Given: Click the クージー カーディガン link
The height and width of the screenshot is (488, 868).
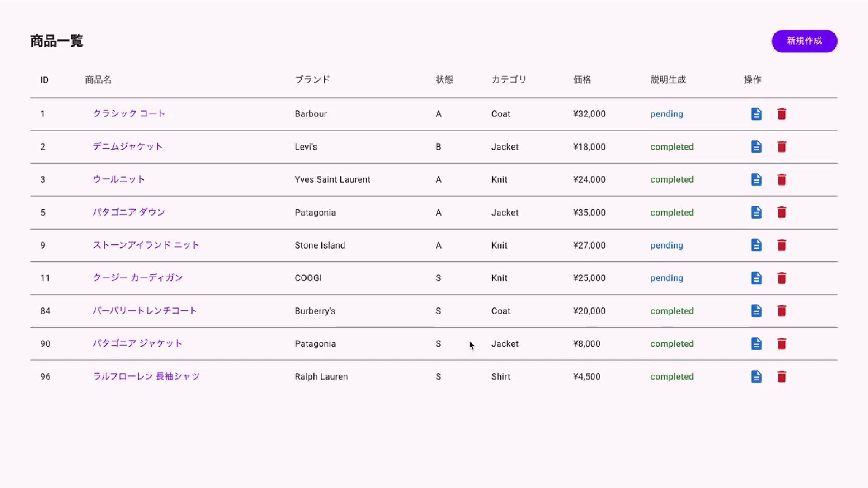Looking at the screenshot, I should click(x=137, y=277).
